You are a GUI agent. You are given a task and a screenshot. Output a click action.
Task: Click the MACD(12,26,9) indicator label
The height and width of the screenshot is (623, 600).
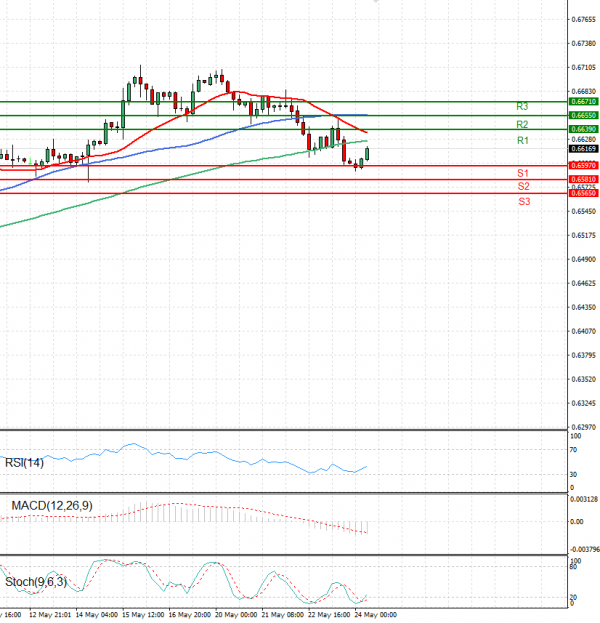point(52,506)
